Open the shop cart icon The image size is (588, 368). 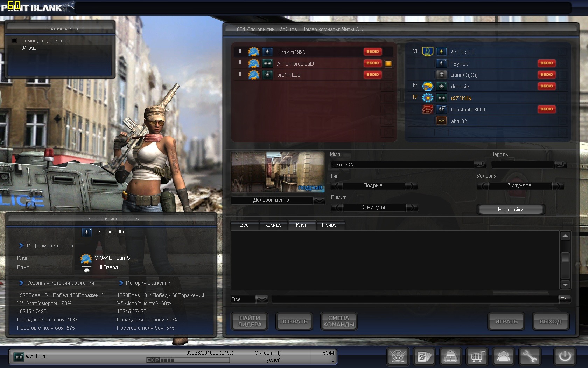click(x=477, y=357)
